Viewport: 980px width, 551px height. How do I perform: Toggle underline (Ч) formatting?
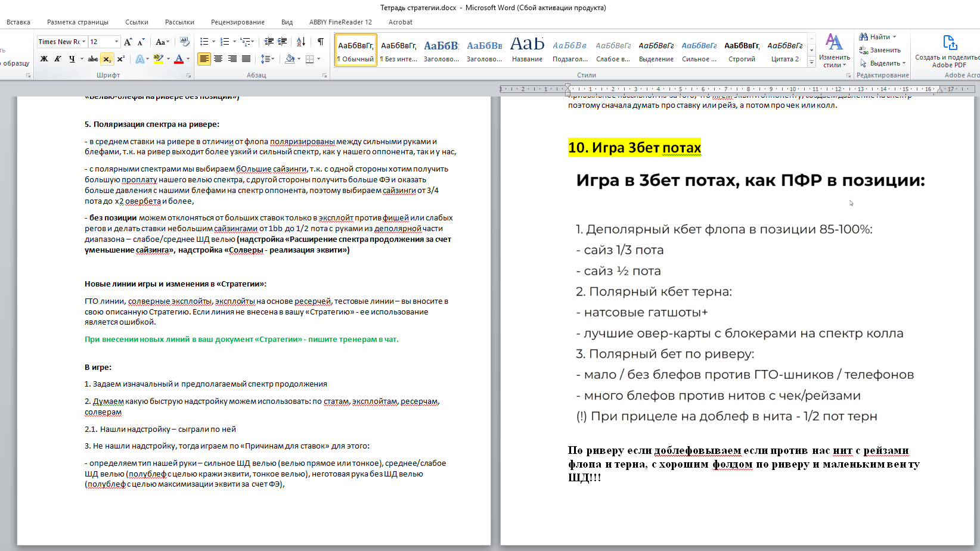(x=72, y=59)
